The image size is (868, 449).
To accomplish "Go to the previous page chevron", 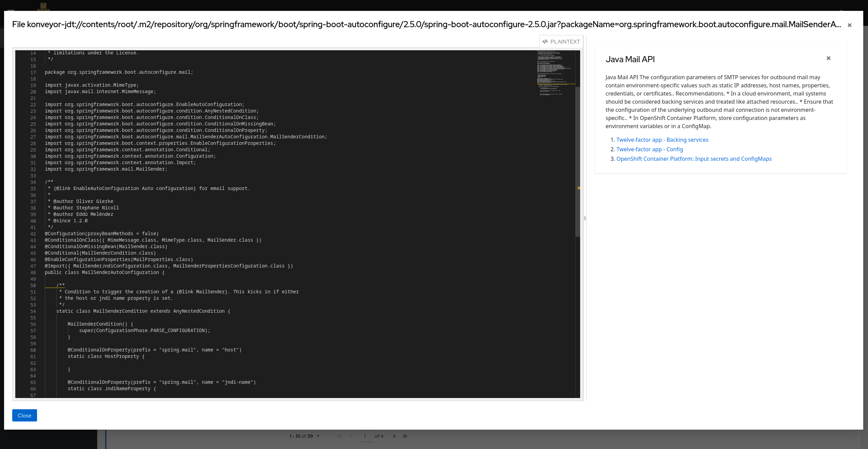I will pos(350,436).
